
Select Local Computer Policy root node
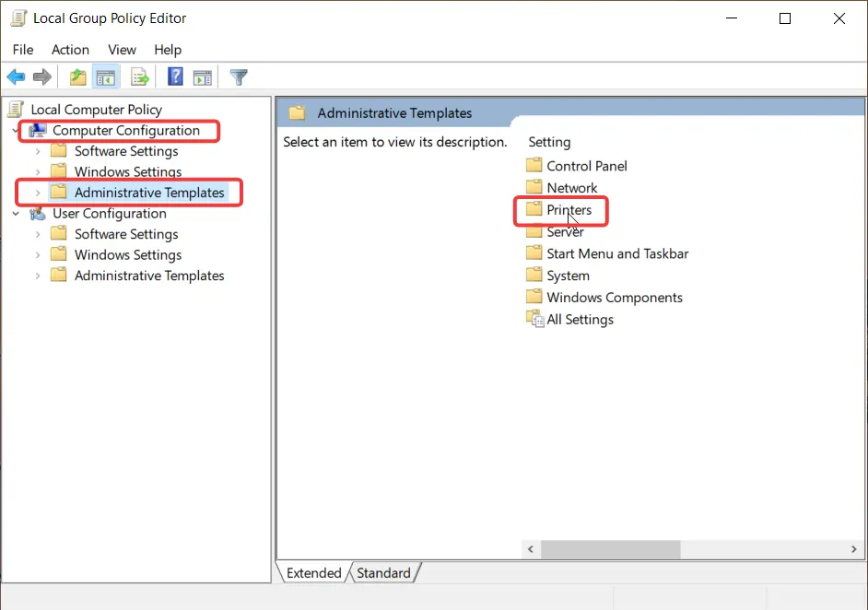click(97, 110)
